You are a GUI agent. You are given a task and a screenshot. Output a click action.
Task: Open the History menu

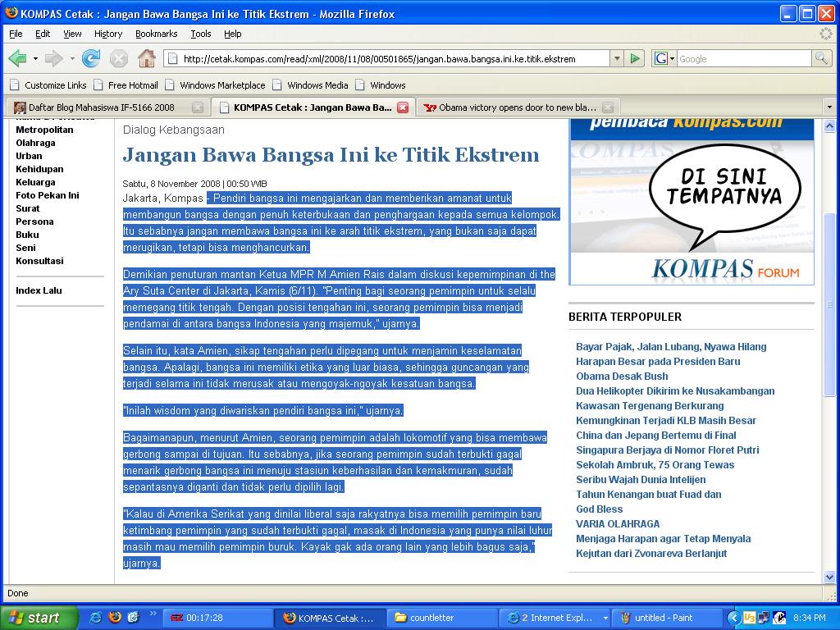(x=108, y=34)
